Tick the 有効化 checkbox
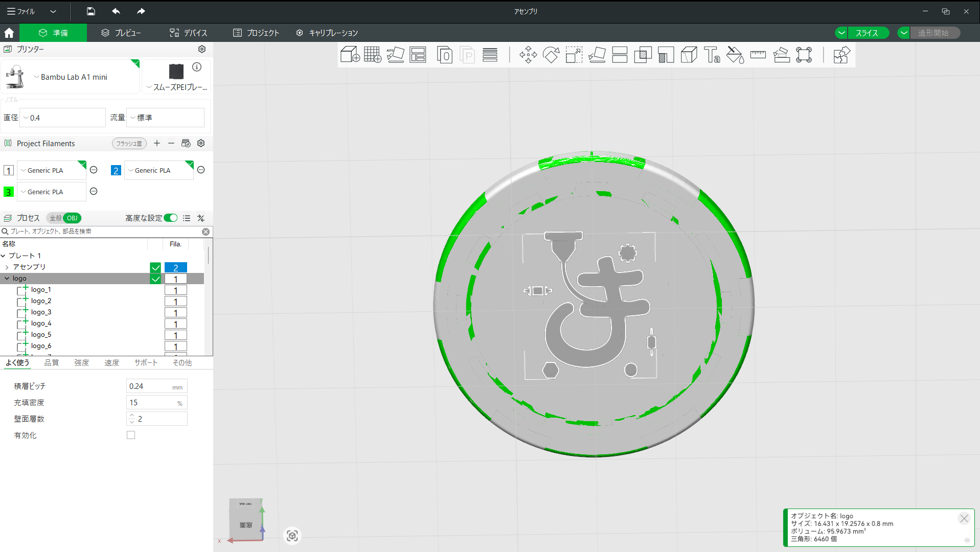 coord(131,435)
